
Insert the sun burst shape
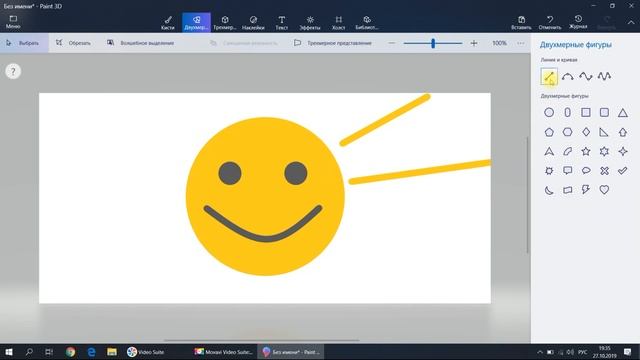click(x=549, y=171)
